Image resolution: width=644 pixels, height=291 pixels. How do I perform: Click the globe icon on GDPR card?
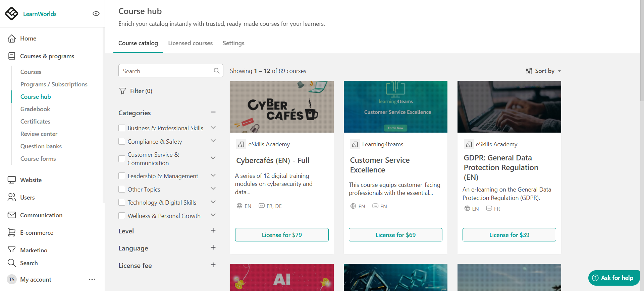[467, 208]
